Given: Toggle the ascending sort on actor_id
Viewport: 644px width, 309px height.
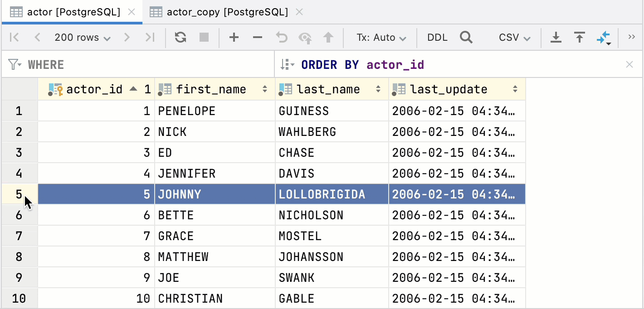Looking at the screenshot, I should [134, 89].
